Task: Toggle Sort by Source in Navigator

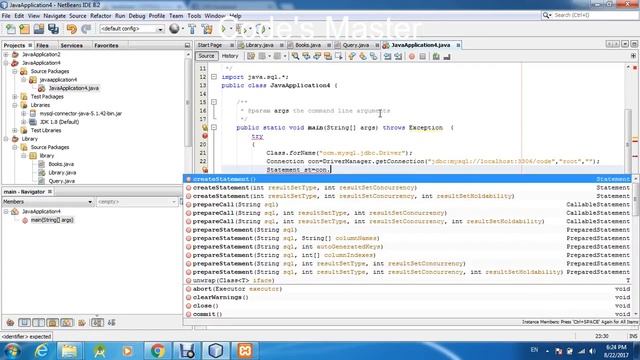Action: pos(111,323)
